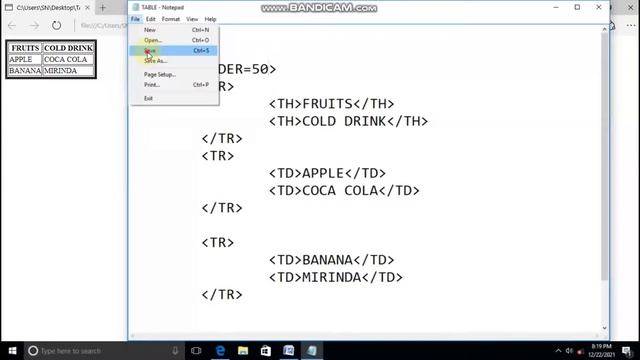This screenshot has height=360, width=640.
Task: Close the browser tab C:\Users\SN\Desktop
Action: pos(87,7)
